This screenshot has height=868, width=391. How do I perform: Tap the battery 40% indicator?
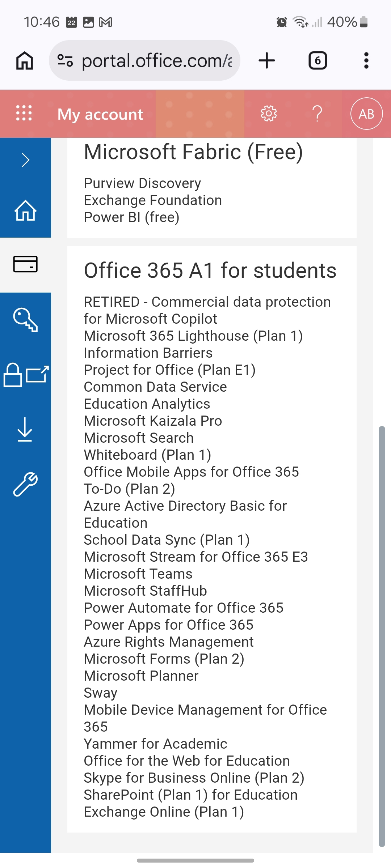point(348,22)
